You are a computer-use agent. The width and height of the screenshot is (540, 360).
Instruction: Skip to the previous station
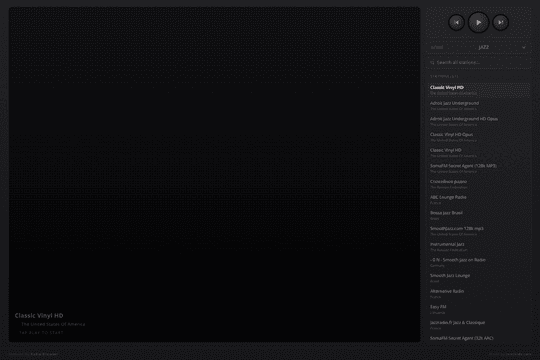(456, 22)
